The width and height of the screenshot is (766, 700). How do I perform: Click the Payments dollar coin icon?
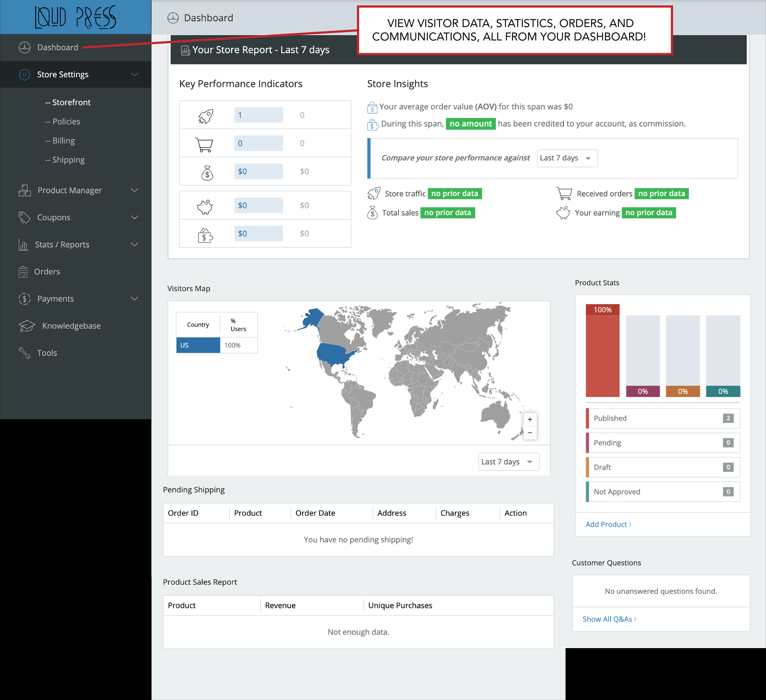click(24, 299)
